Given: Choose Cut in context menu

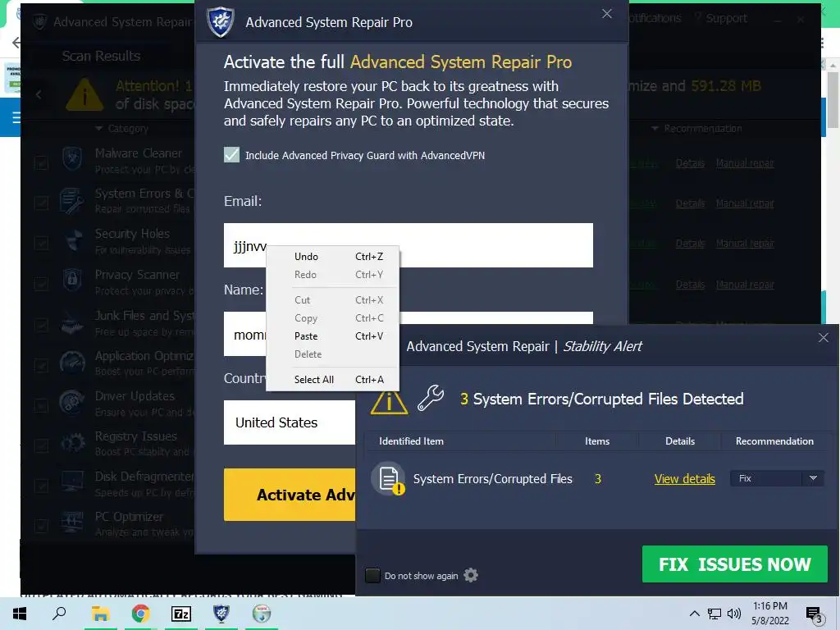Looking at the screenshot, I should (x=333, y=300).
